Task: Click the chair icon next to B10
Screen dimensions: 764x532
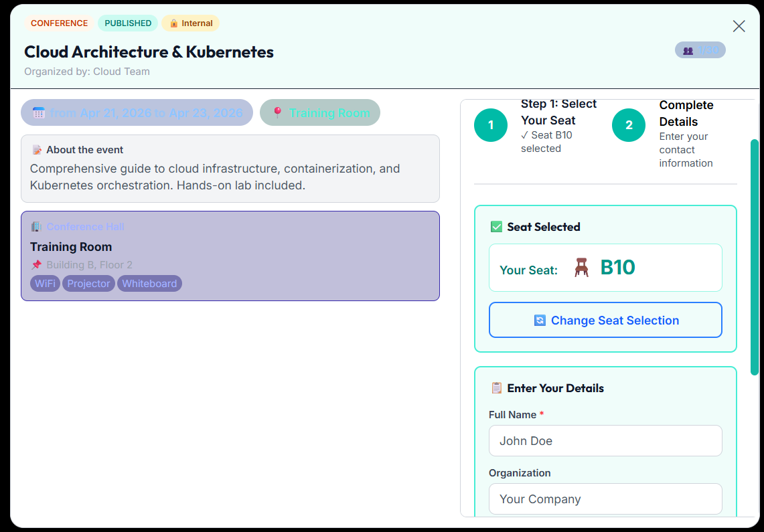Action: pos(581,268)
